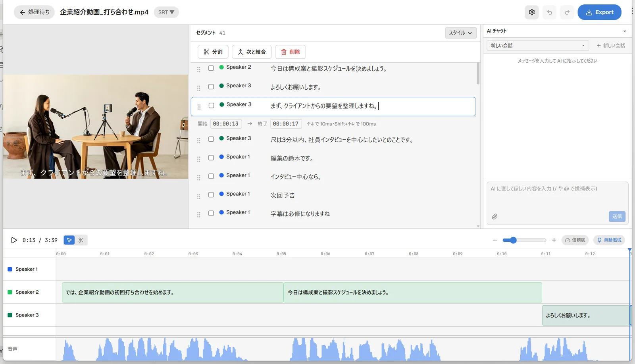The width and height of the screenshot is (635, 364).
Task: Grab the drag handle for the 字幕は必修 segment
Action: (199, 215)
